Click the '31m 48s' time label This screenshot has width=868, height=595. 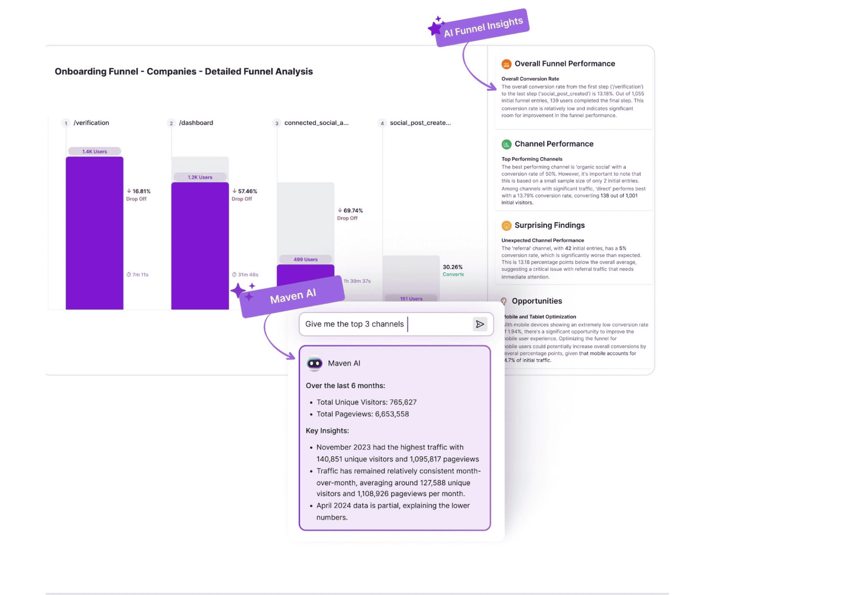(245, 275)
